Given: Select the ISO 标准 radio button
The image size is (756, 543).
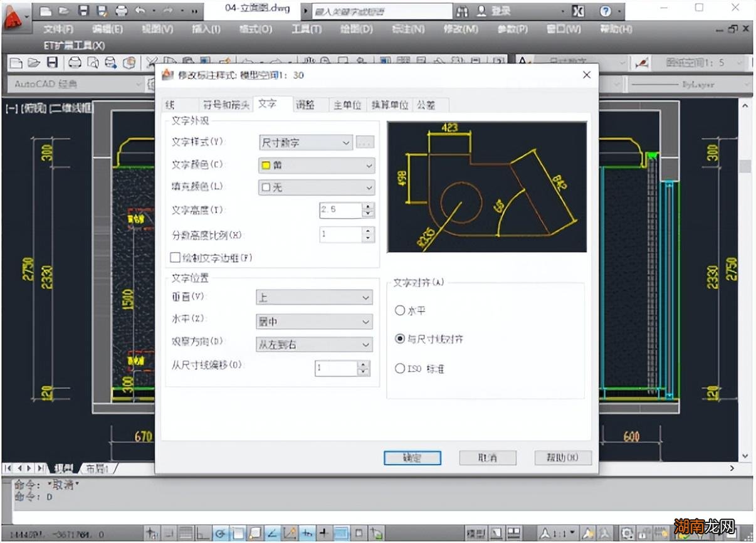Looking at the screenshot, I should tap(400, 369).
